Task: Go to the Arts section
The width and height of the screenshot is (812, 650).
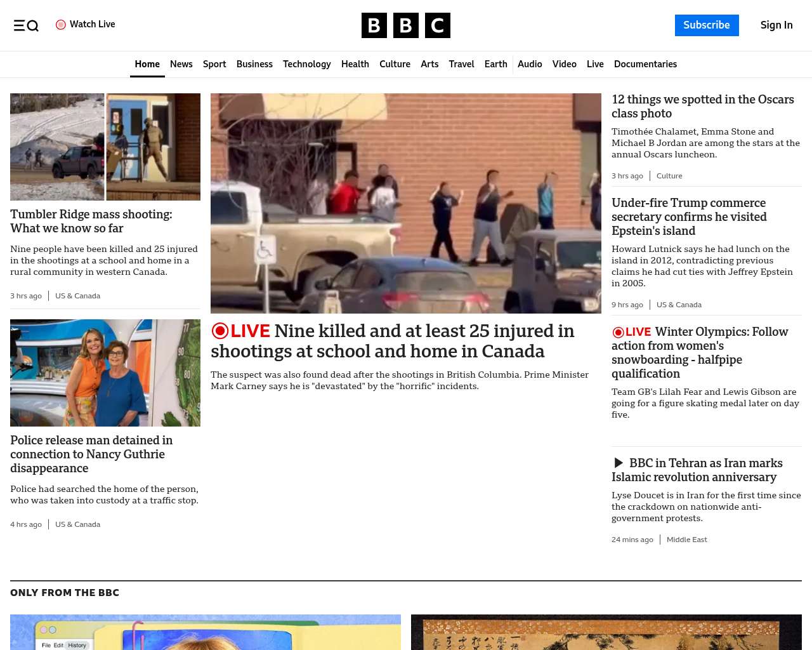Action: click(x=429, y=64)
